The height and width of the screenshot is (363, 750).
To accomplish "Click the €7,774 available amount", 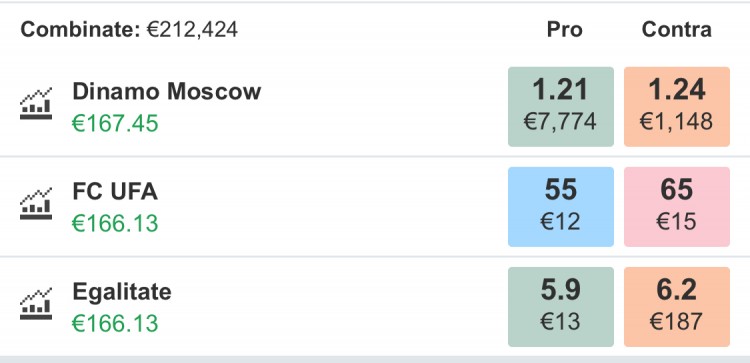I will pyautogui.click(x=560, y=121).
